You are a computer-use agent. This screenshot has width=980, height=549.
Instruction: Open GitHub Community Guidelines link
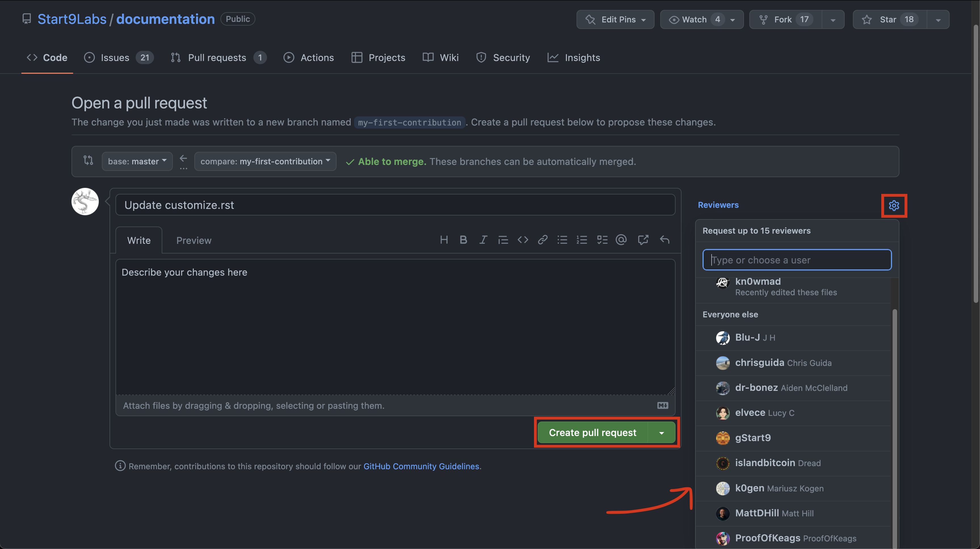tap(421, 466)
